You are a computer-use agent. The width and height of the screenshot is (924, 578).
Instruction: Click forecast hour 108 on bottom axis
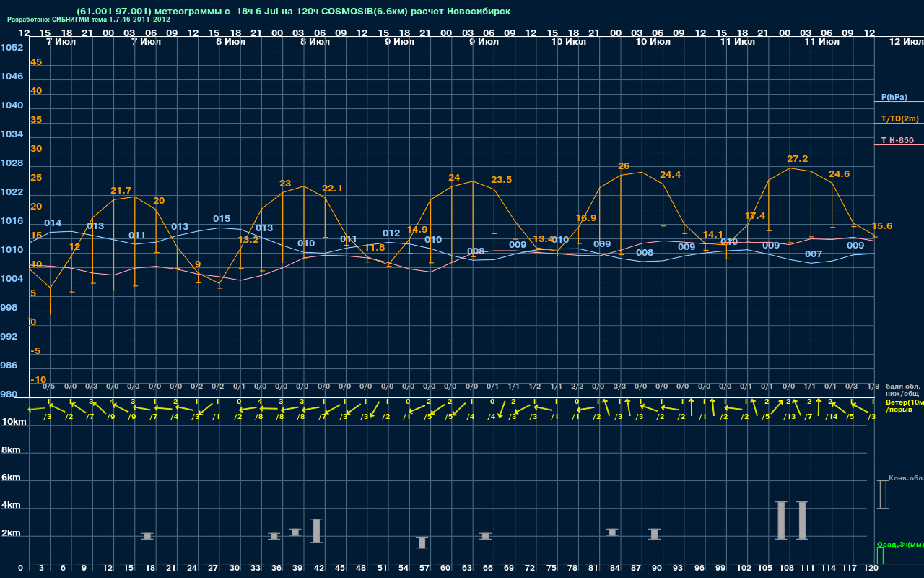(x=787, y=569)
